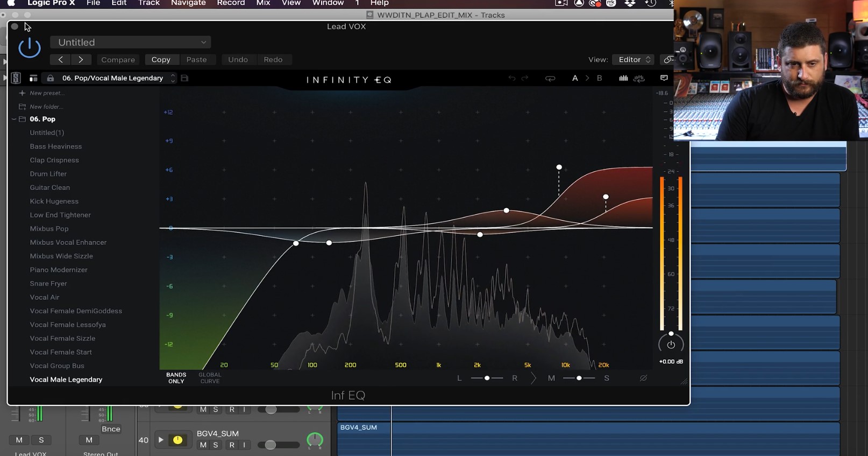Mute the Lead VOX channel strip
The height and width of the screenshot is (456, 868).
pos(19,440)
